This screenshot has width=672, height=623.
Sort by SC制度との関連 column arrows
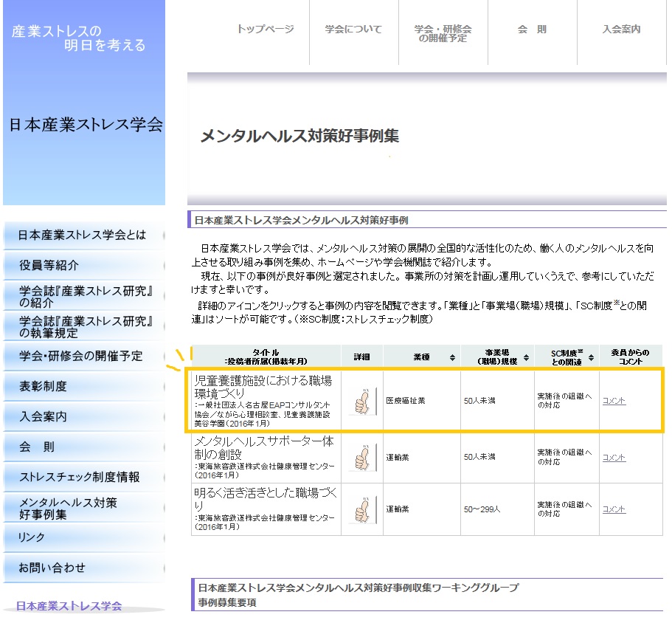592,357
